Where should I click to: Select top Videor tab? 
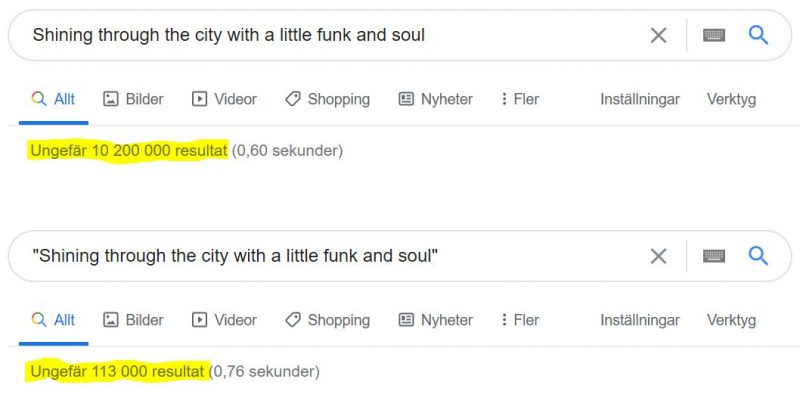tap(224, 99)
